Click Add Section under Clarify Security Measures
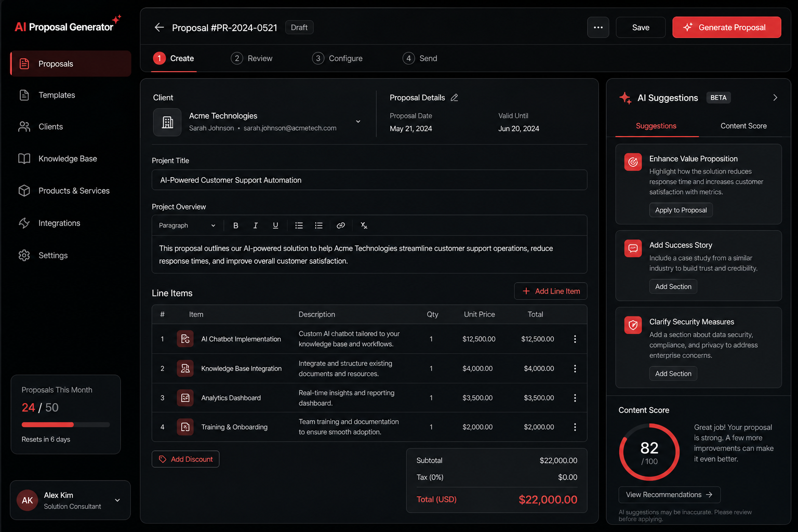The height and width of the screenshot is (532, 798). [673, 374]
